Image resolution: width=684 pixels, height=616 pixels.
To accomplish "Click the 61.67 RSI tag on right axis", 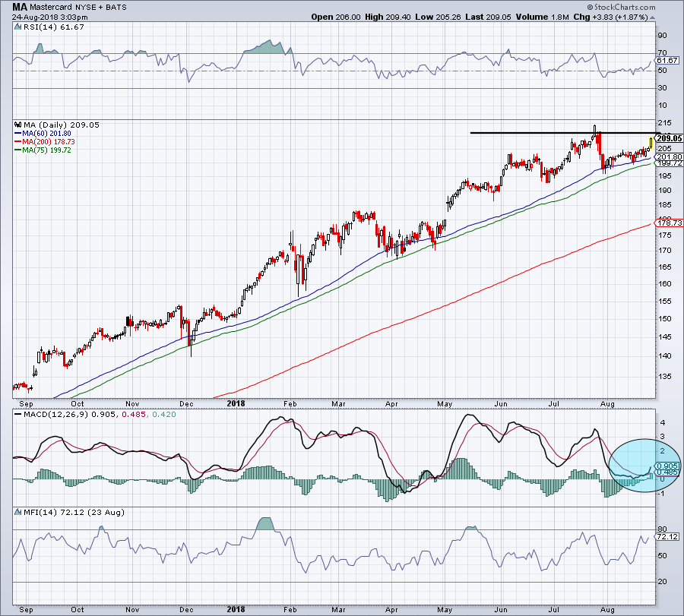I will [x=667, y=61].
